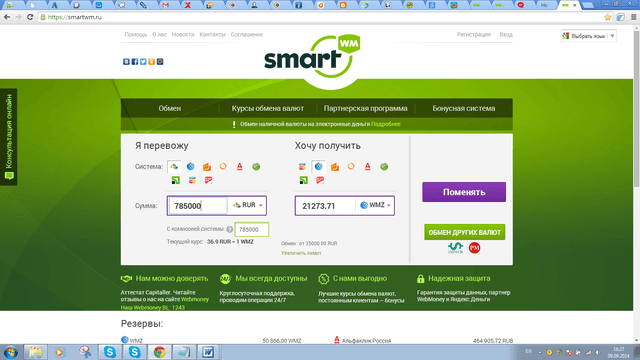Open 'Новости' top menu link
The height and width of the screenshot is (360, 640).
pos(183,34)
